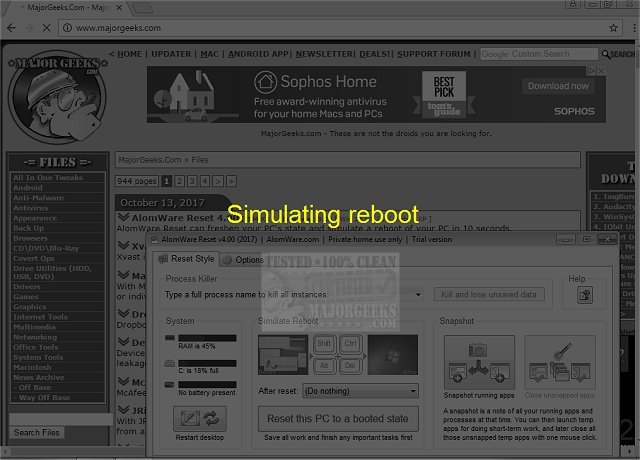Click the next page arrow button
Image resolution: width=640 pixels, height=460 pixels.
pos(218,181)
